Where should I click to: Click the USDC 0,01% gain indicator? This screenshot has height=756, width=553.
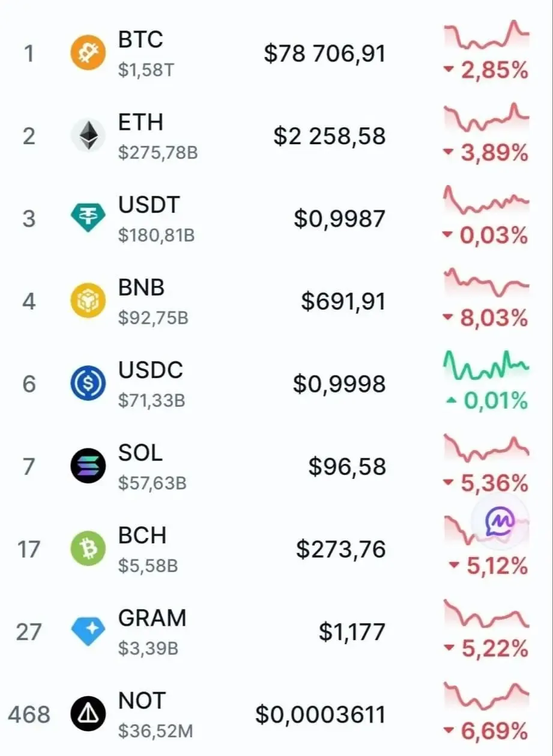(487, 400)
